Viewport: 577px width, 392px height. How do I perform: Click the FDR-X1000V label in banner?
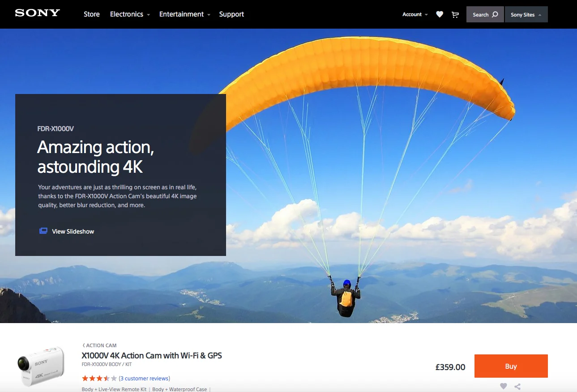click(x=56, y=129)
